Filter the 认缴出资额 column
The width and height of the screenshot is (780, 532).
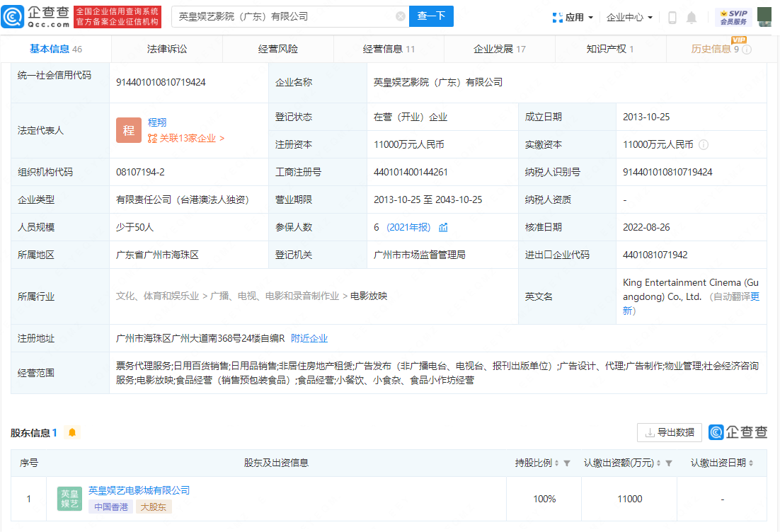point(669,463)
